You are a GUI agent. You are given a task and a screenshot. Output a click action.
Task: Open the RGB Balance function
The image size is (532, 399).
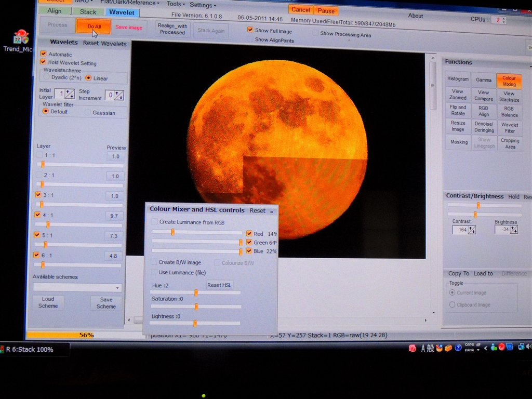(509, 111)
